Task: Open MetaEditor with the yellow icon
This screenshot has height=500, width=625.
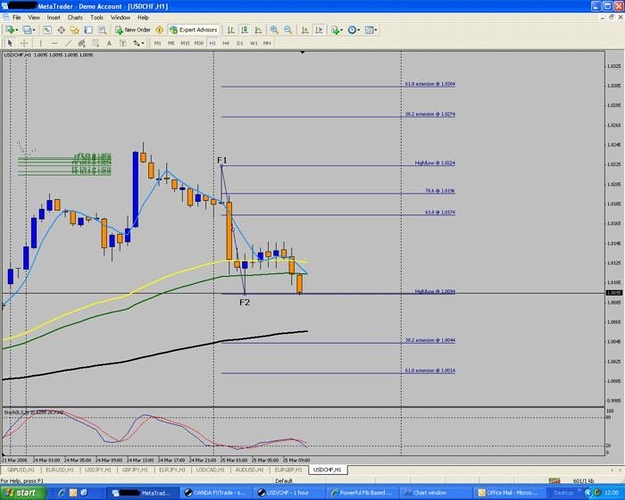Action: [x=159, y=30]
